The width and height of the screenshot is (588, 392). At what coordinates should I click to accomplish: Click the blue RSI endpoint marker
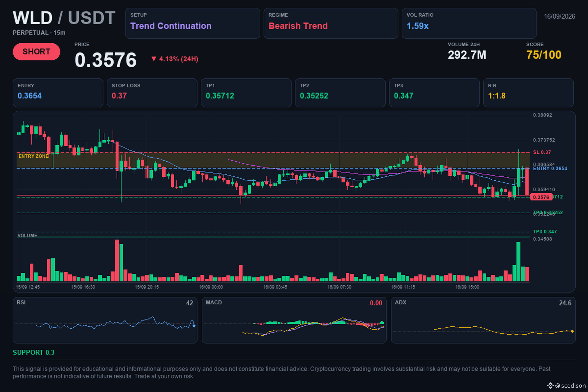tap(194, 326)
